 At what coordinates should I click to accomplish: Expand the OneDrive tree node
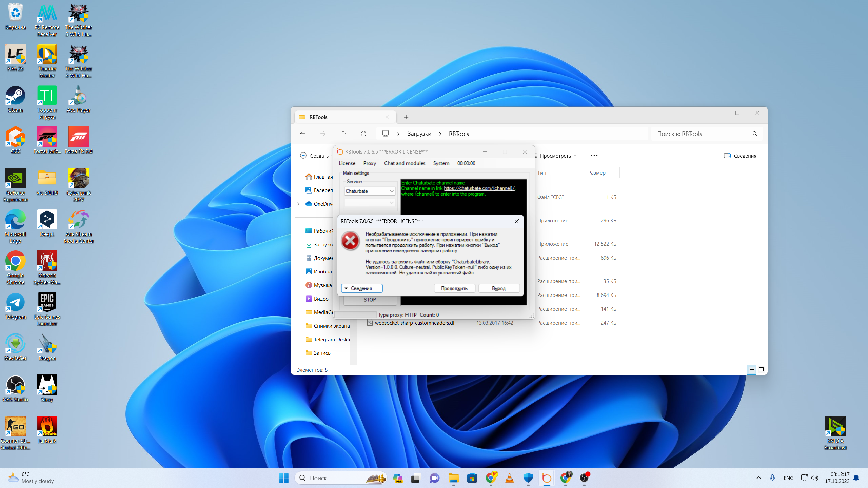[298, 204]
